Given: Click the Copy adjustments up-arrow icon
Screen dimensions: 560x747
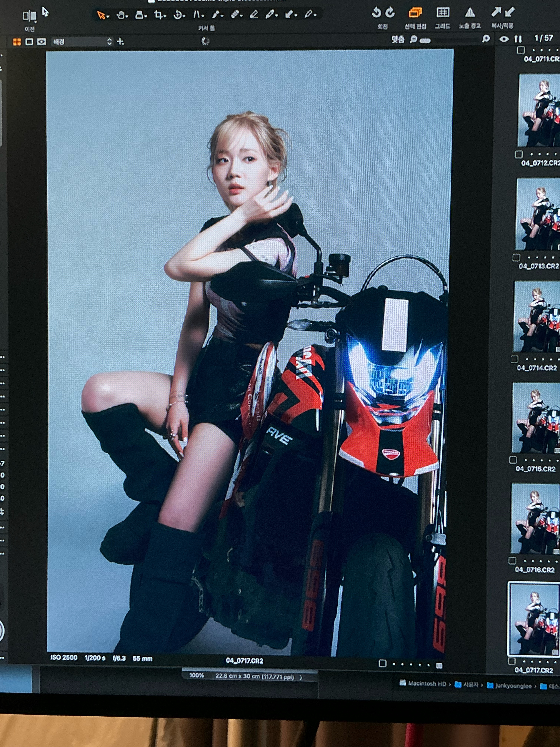Looking at the screenshot, I should 496,12.
